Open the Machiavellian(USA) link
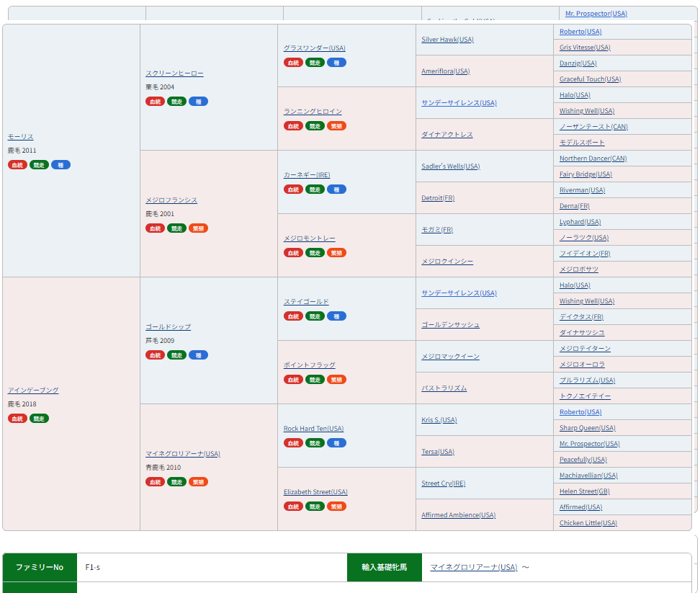The height and width of the screenshot is (593, 700). tap(588, 476)
